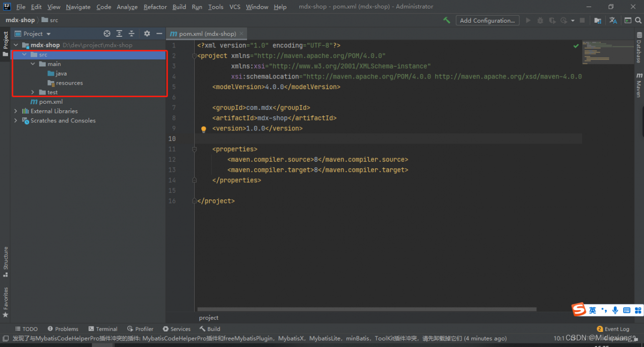Viewport: 644px width, 347px height.
Task: Hide the Project tool window
Action: click(159, 34)
